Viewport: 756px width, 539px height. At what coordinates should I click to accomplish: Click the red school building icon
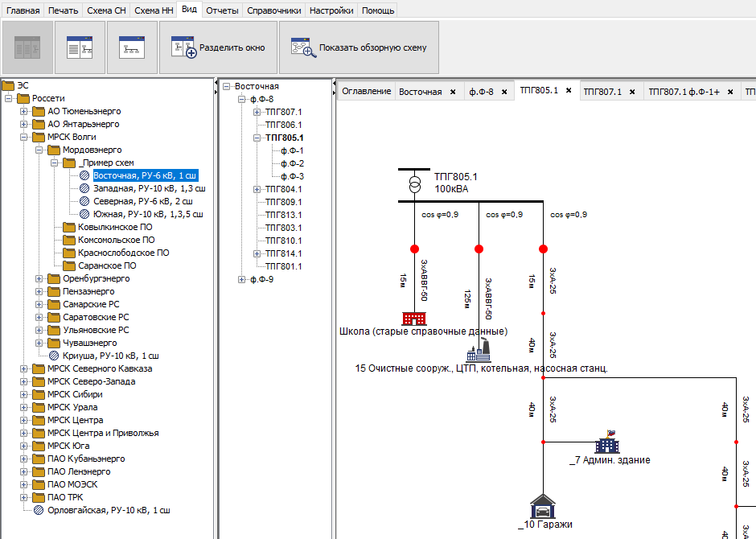(414, 319)
